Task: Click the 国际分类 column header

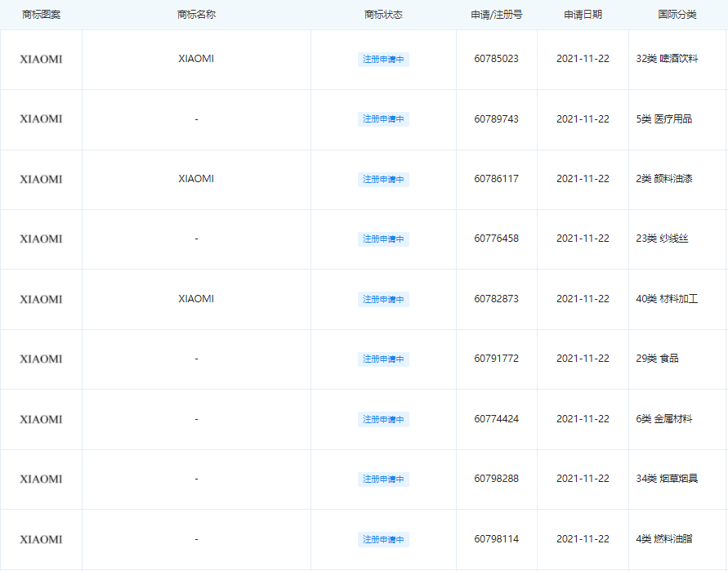Action: point(677,15)
